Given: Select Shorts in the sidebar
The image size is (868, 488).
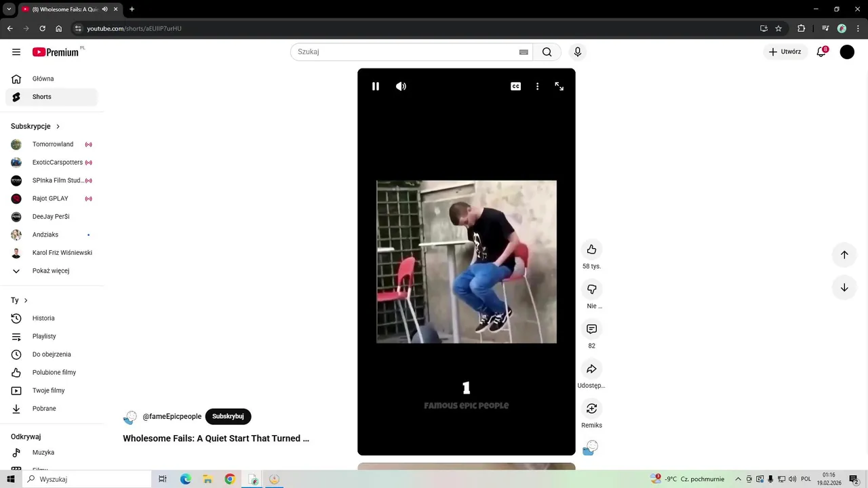Looking at the screenshot, I should (x=52, y=97).
